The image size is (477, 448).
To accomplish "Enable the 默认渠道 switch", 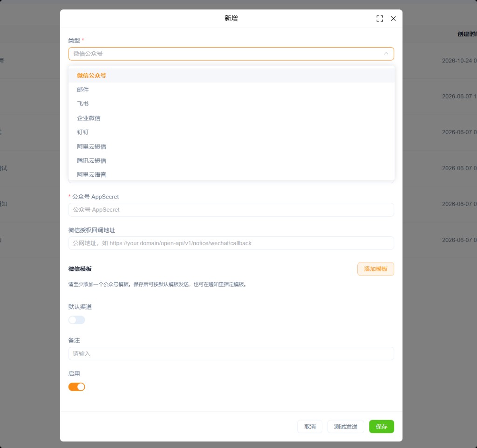I will (x=77, y=320).
